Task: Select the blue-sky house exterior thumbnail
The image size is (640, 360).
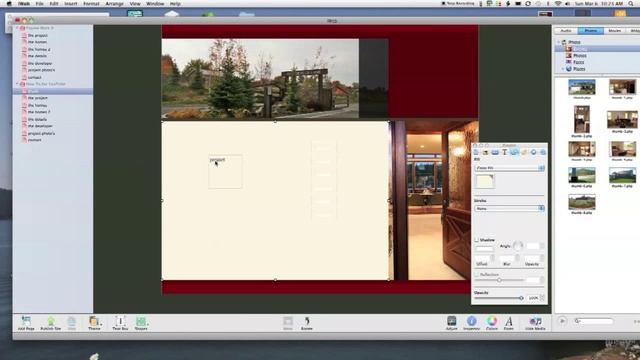Action: (x=582, y=87)
